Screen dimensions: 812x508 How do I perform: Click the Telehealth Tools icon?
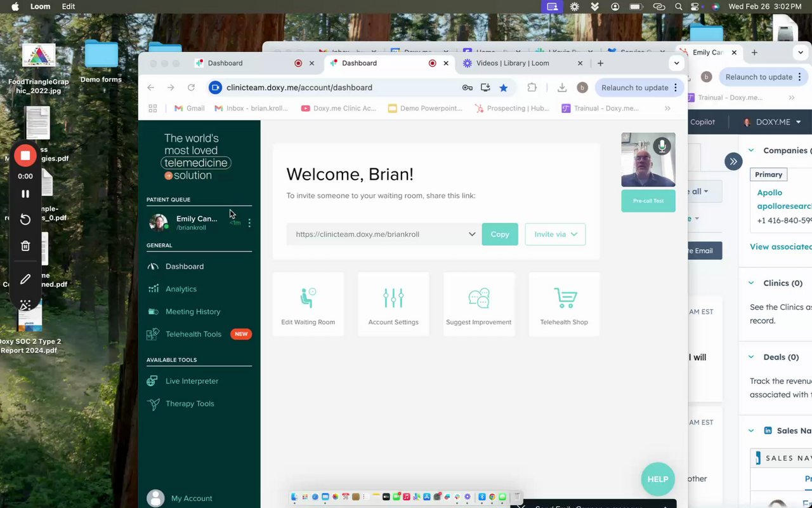point(153,334)
